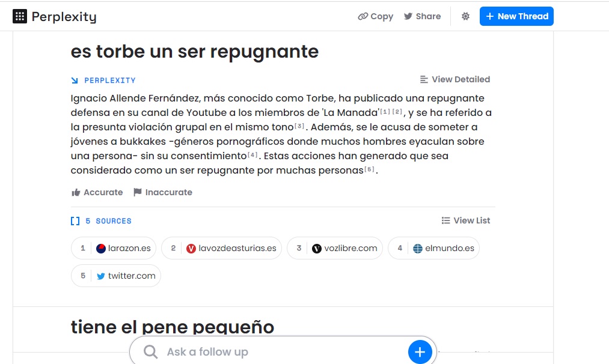Click the Twitter bird icon beside Share
The height and width of the screenshot is (364, 609).
[408, 16]
